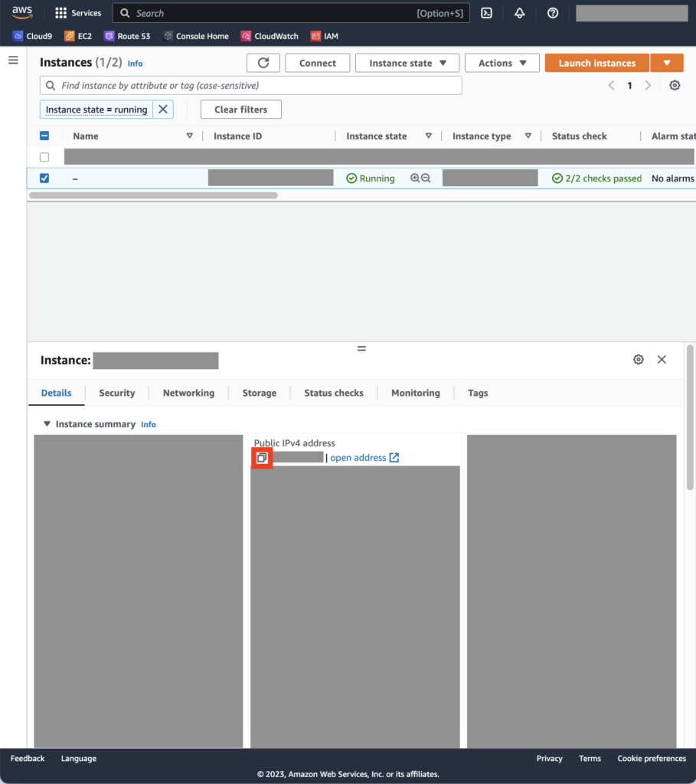The height and width of the screenshot is (784, 696).
Task: Click the Instance state = running filter
Action: pyautogui.click(x=96, y=109)
